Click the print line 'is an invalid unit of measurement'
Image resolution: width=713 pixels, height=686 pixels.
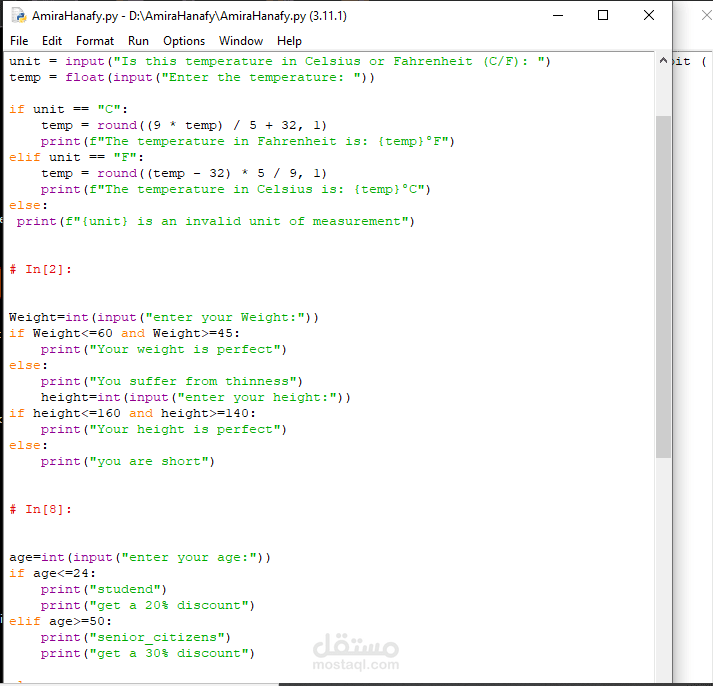[216, 221]
